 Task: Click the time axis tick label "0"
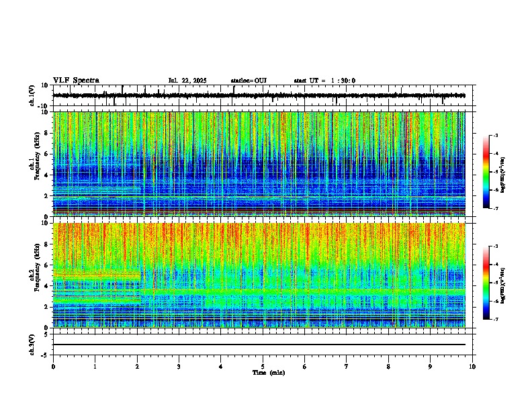click(x=53, y=367)
